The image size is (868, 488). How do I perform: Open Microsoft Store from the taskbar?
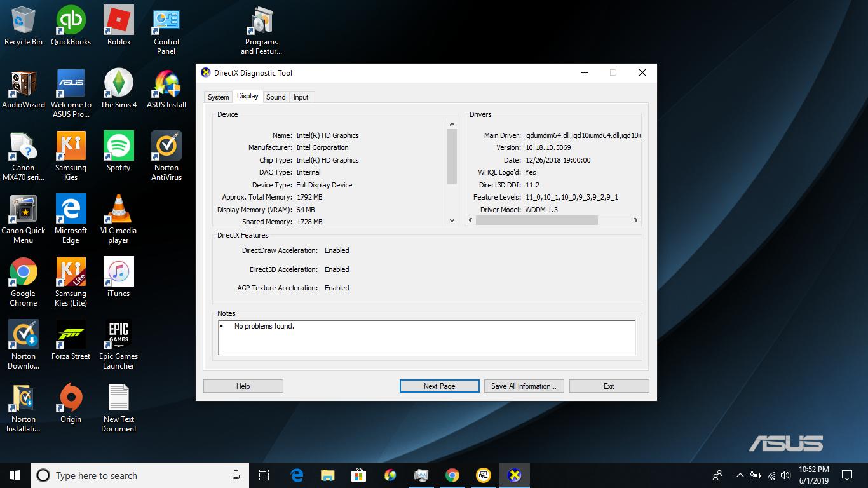point(358,475)
